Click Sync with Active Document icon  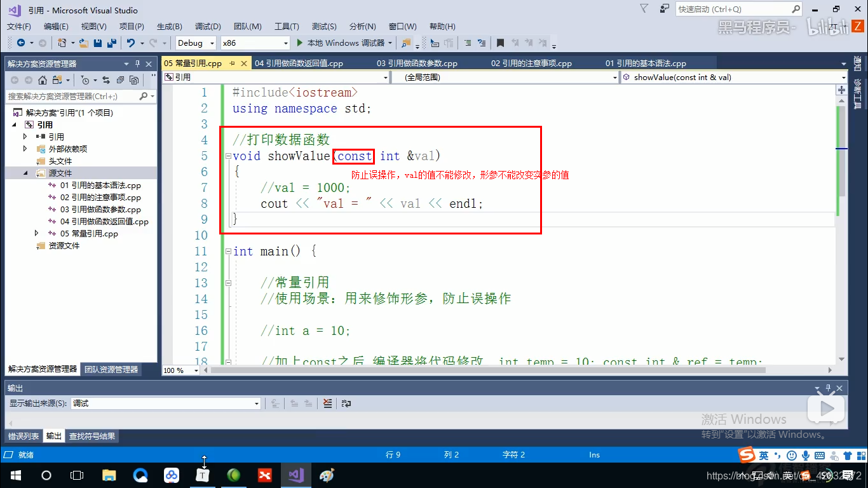105,80
